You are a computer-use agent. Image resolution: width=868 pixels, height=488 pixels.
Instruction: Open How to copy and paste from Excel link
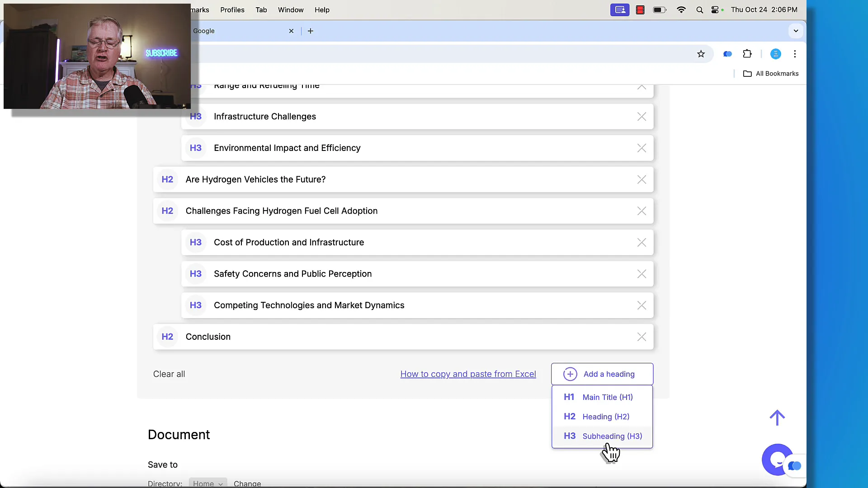[x=468, y=374]
